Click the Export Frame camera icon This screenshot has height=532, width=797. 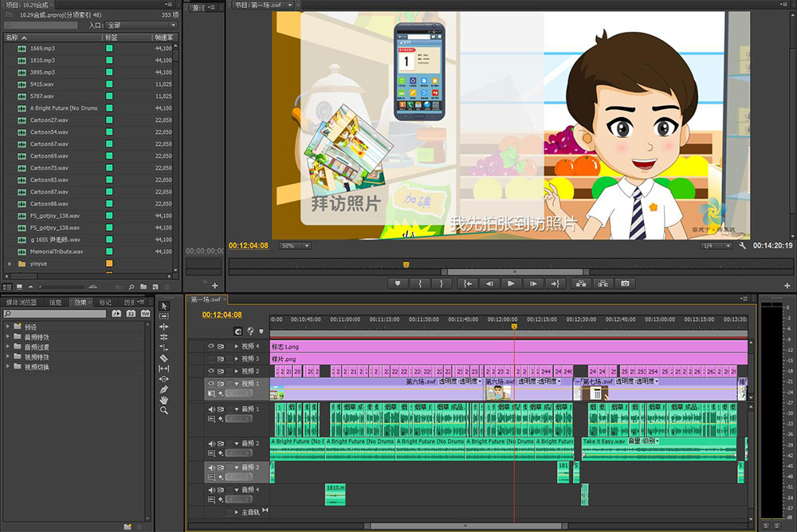coord(626,284)
